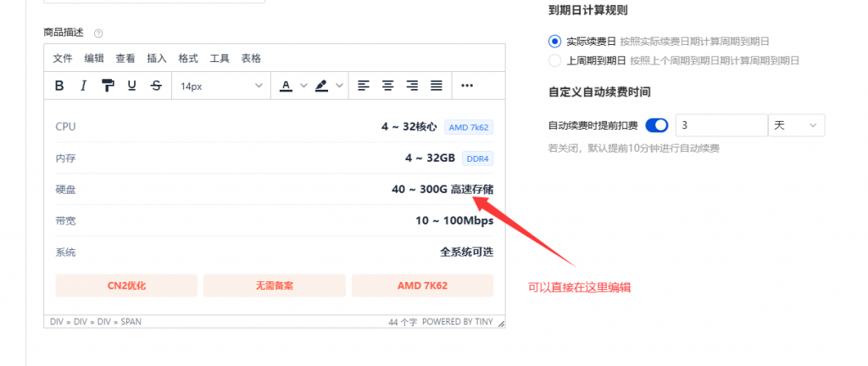Viewport: 868px width, 366px height.
Task: Toggle the 自动续费时提前扣费 switch
Action: coord(657,125)
